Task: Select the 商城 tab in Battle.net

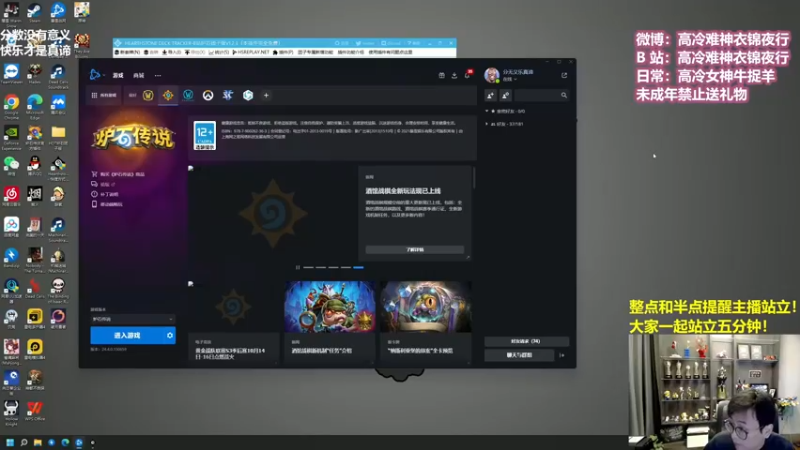Action: coord(139,76)
